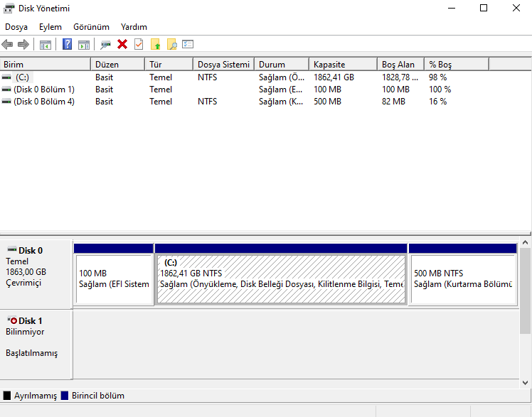Open the Yardım menu

click(134, 27)
